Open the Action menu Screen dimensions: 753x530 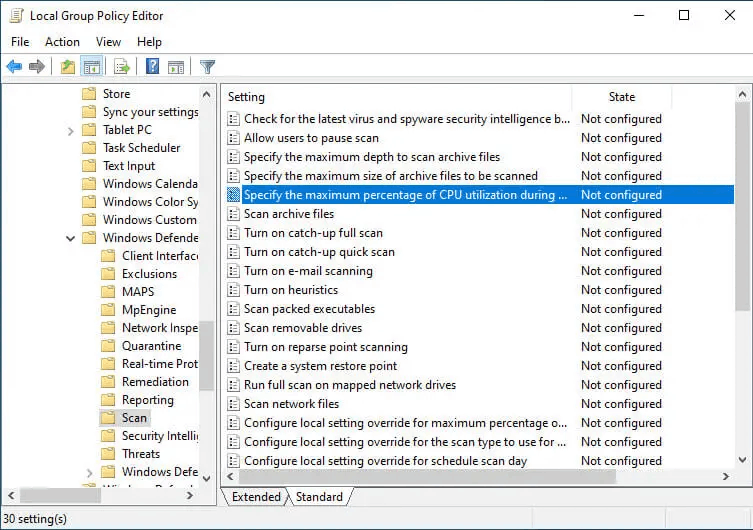coord(62,42)
